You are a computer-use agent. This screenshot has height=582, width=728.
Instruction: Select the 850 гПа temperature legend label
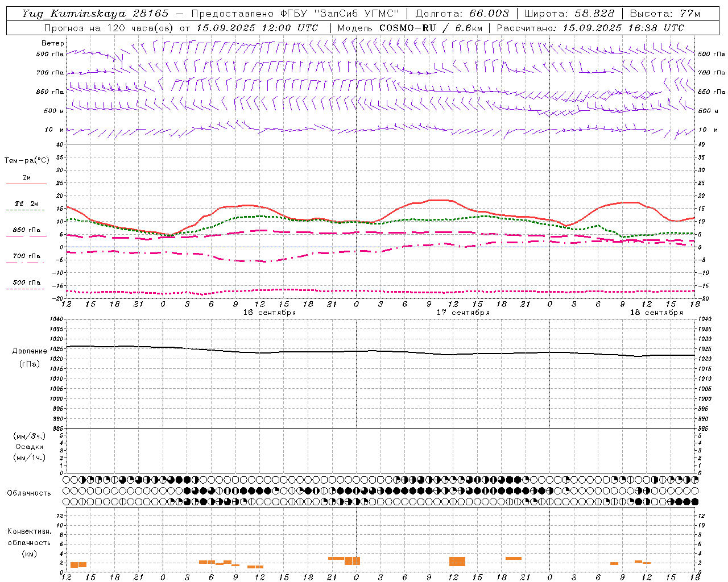tap(27, 230)
